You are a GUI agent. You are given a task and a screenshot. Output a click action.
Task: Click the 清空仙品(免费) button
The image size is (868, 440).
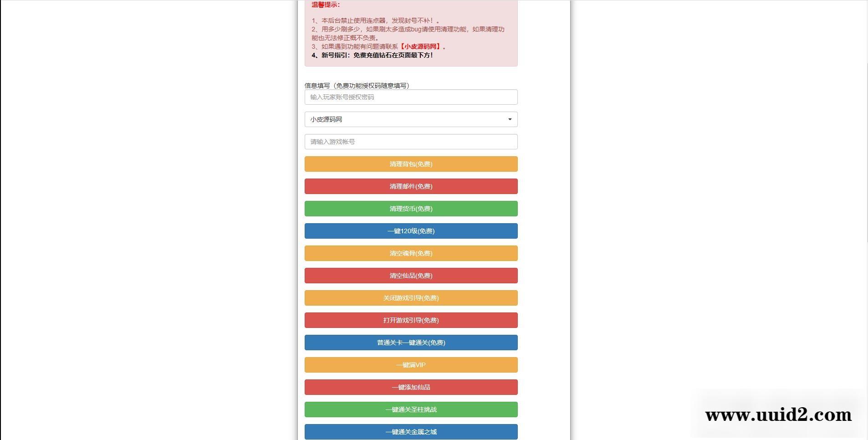[x=411, y=276]
